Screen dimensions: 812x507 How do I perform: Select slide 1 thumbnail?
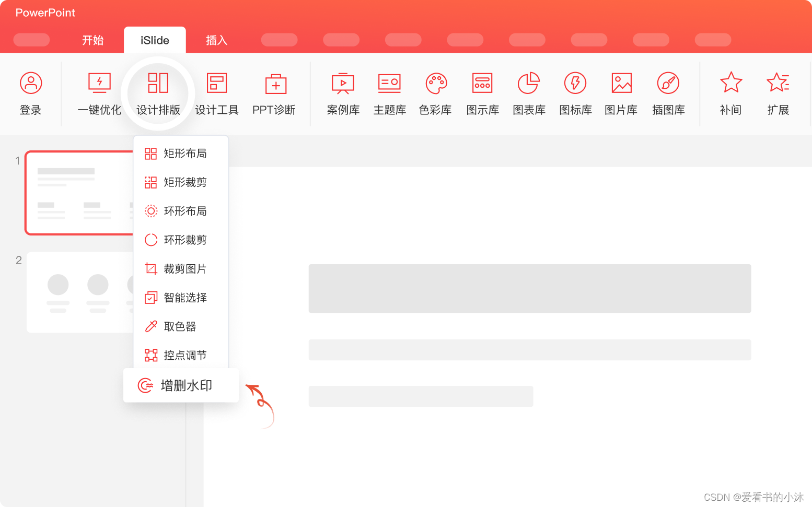79,193
